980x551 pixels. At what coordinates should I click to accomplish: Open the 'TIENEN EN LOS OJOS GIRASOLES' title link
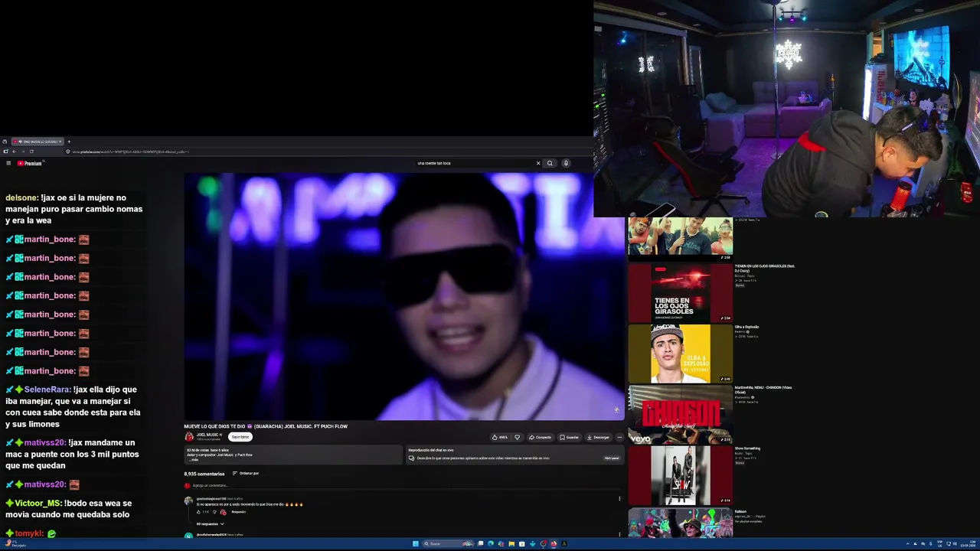click(765, 269)
